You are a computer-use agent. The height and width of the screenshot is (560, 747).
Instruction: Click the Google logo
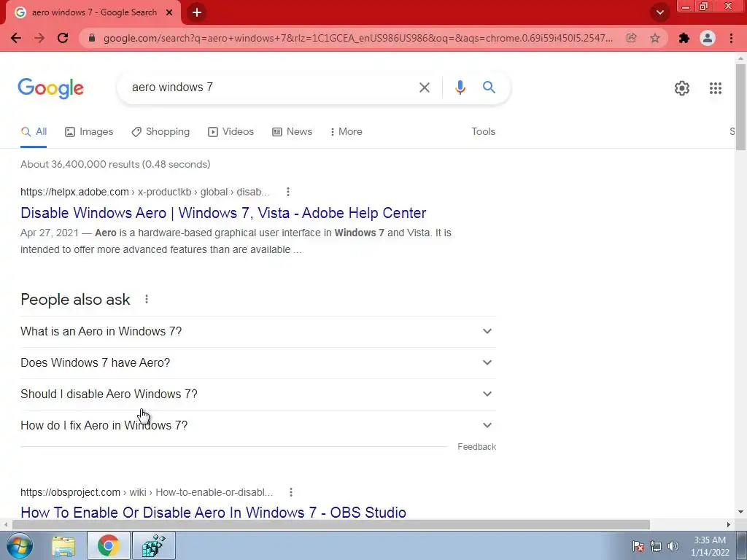tap(51, 88)
